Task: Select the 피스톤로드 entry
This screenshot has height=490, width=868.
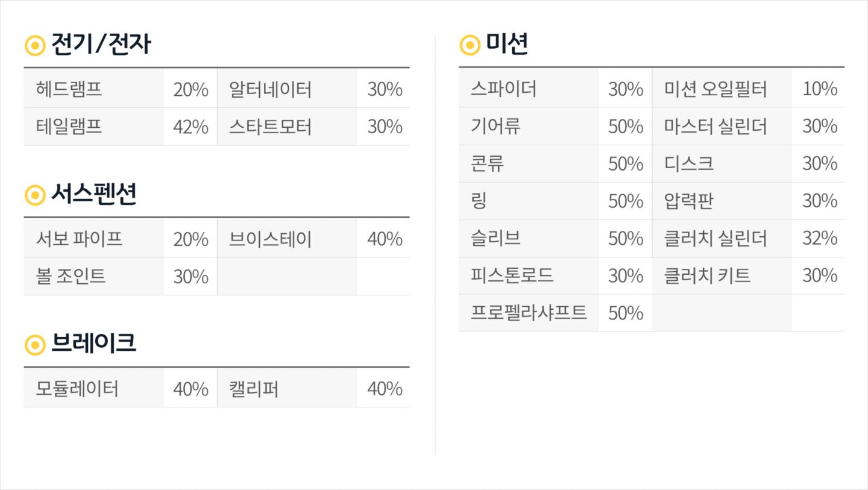Action: tap(512, 275)
